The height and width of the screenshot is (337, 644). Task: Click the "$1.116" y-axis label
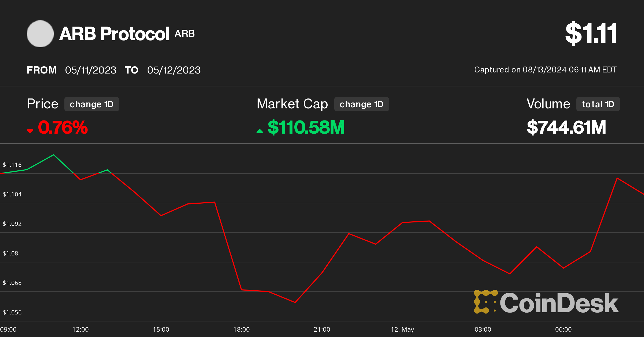[x=12, y=165]
